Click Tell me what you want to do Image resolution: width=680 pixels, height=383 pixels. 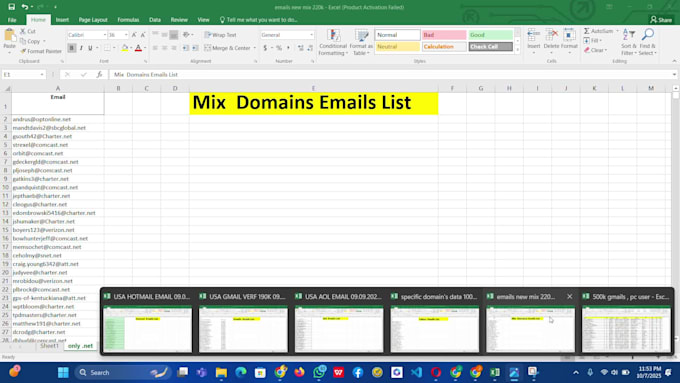click(x=258, y=20)
